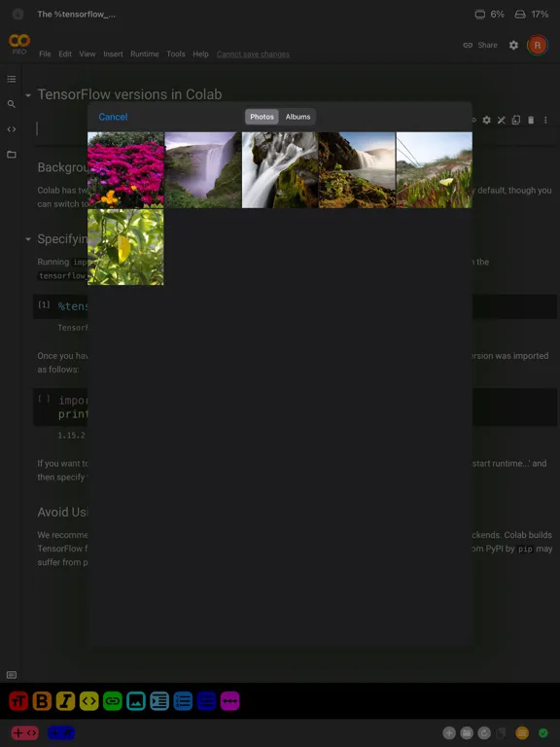
Task: Open account avatar R
Action: coord(537,46)
